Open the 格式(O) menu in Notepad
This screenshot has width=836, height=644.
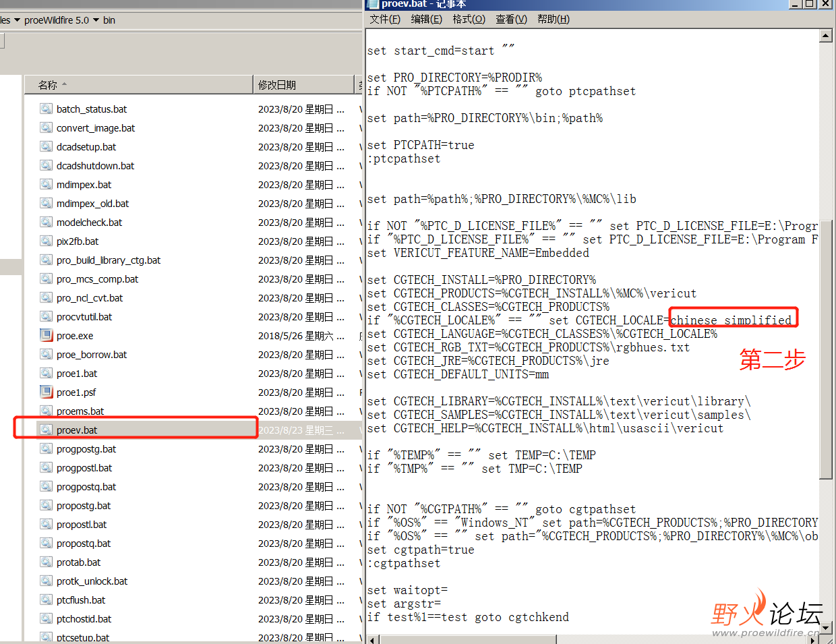(x=469, y=19)
